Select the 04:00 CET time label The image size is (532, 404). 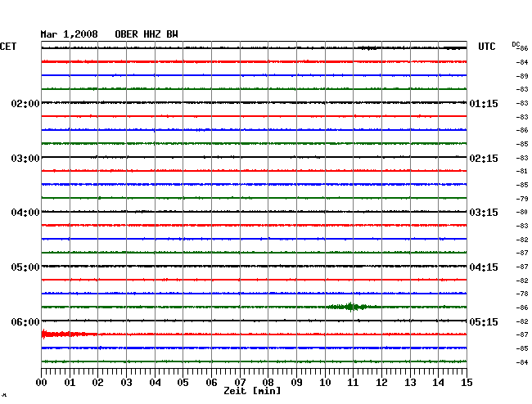pos(25,213)
